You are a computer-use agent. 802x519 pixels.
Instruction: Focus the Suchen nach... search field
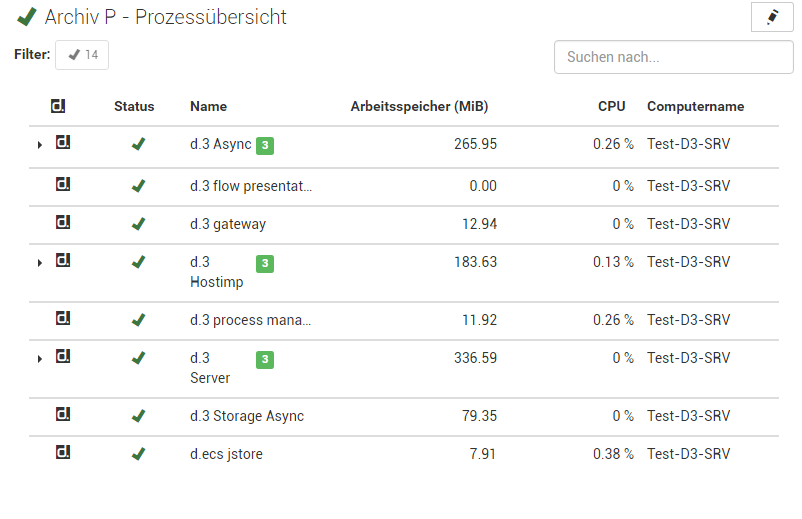pos(674,57)
